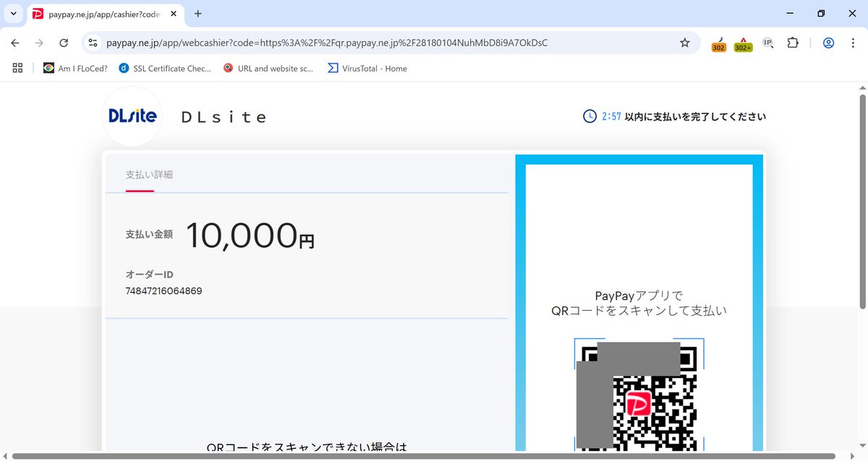Click the orange 302 extension icon
The height and width of the screenshot is (461, 868).
click(x=718, y=43)
